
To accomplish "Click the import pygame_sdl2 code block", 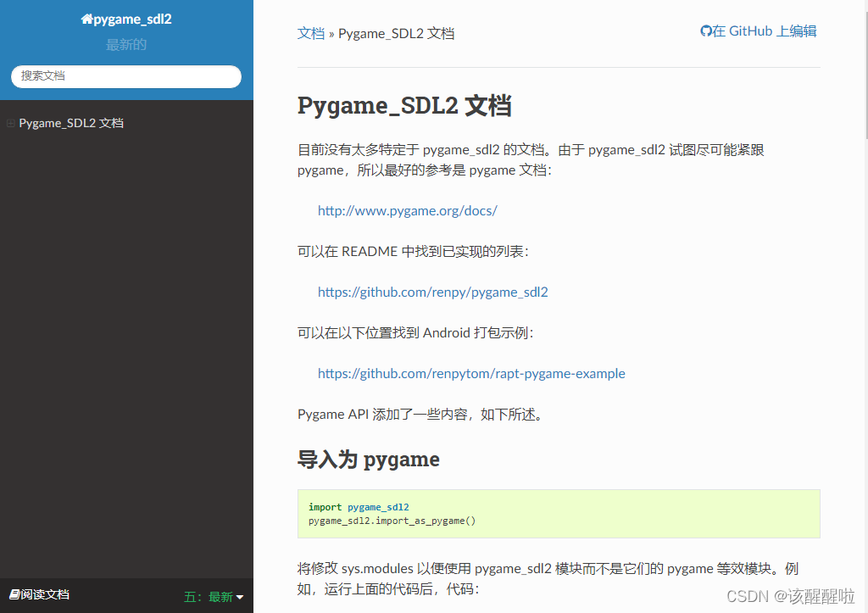I will [x=559, y=513].
